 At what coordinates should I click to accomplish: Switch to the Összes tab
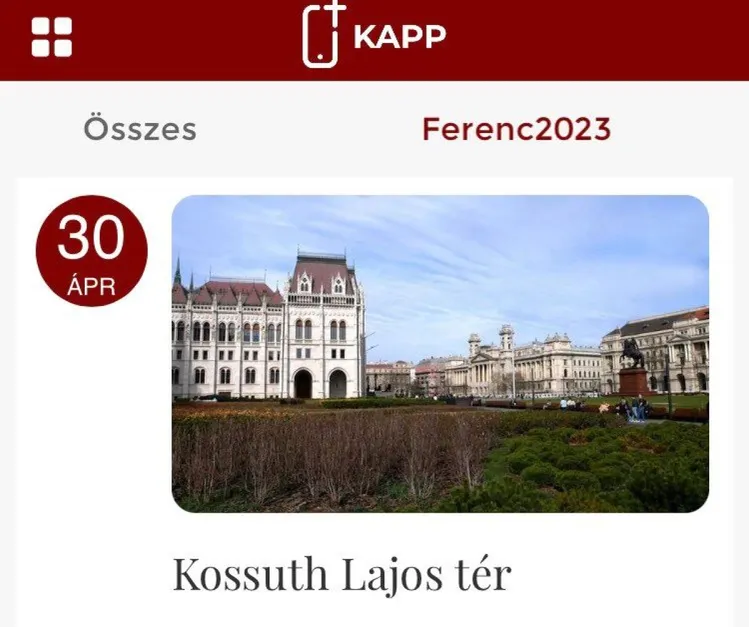click(140, 129)
